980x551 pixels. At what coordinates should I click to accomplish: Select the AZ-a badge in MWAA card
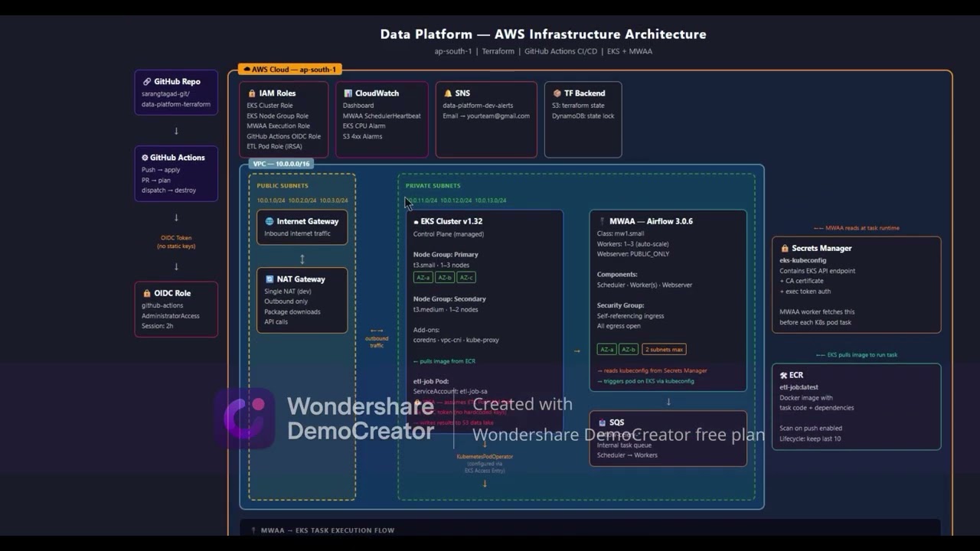click(x=606, y=349)
